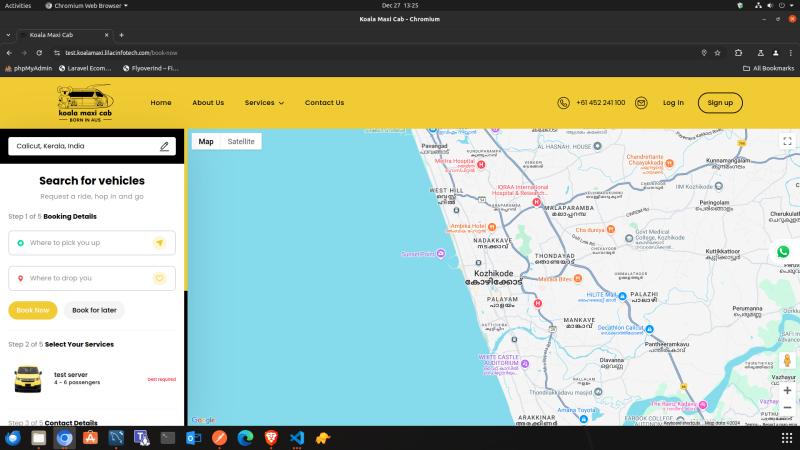Go to the Contact Us page

point(324,103)
